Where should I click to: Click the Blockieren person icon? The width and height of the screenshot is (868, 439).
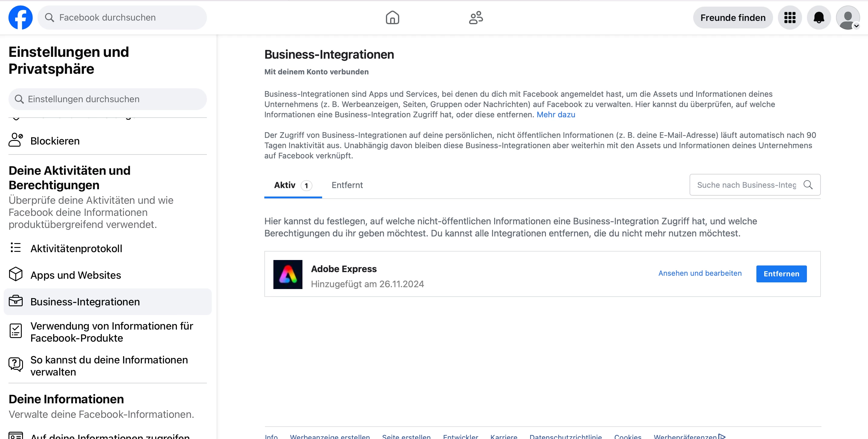click(x=15, y=140)
